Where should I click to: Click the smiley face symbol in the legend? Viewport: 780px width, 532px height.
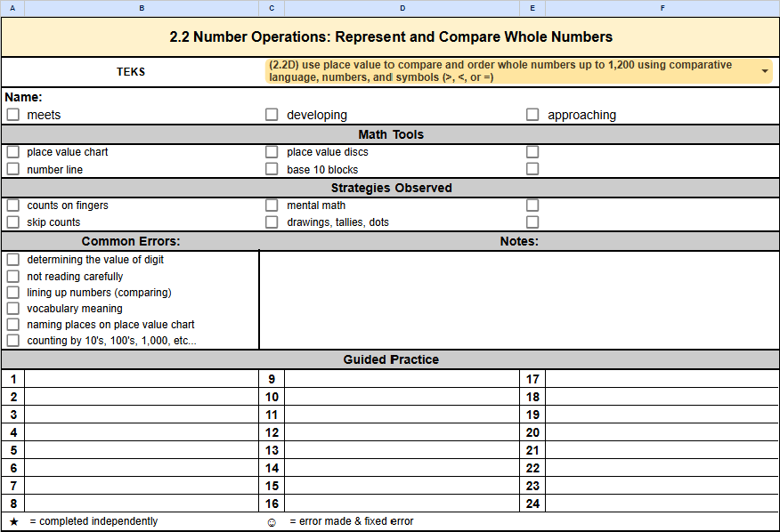(x=272, y=522)
